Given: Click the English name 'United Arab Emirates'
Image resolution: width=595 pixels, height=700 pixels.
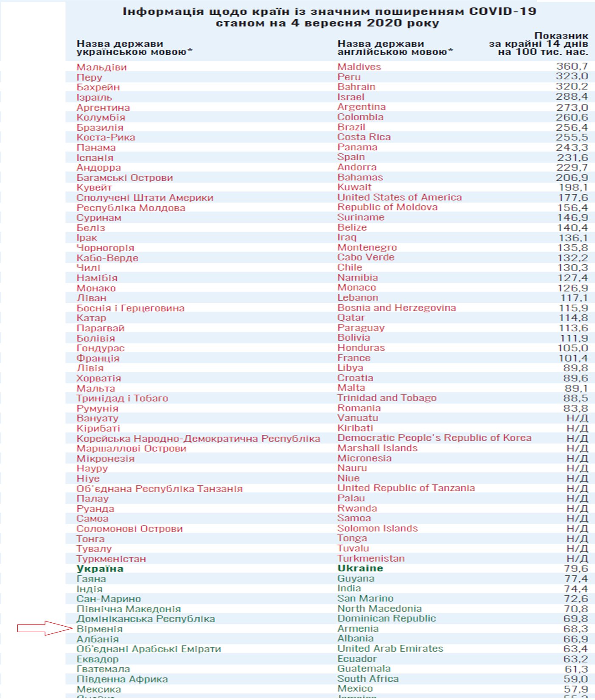Looking at the screenshot, I should pos(390,648).
